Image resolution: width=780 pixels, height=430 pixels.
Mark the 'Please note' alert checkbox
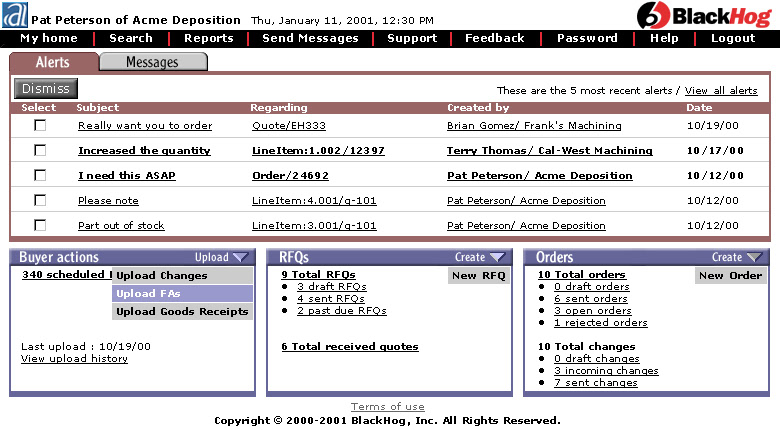(40, 200)
